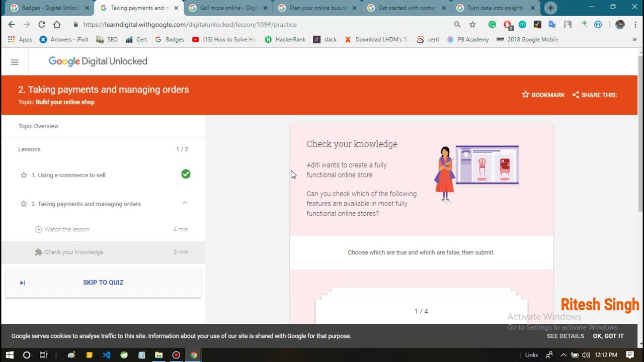Open the screen recorder taskbar icon
This screenshot has height=362, width=644.
176,355
